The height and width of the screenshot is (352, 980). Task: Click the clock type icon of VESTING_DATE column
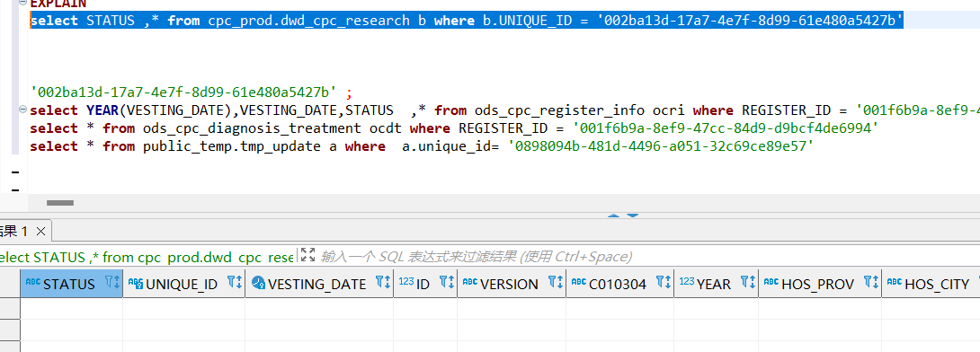click(259, 283)
